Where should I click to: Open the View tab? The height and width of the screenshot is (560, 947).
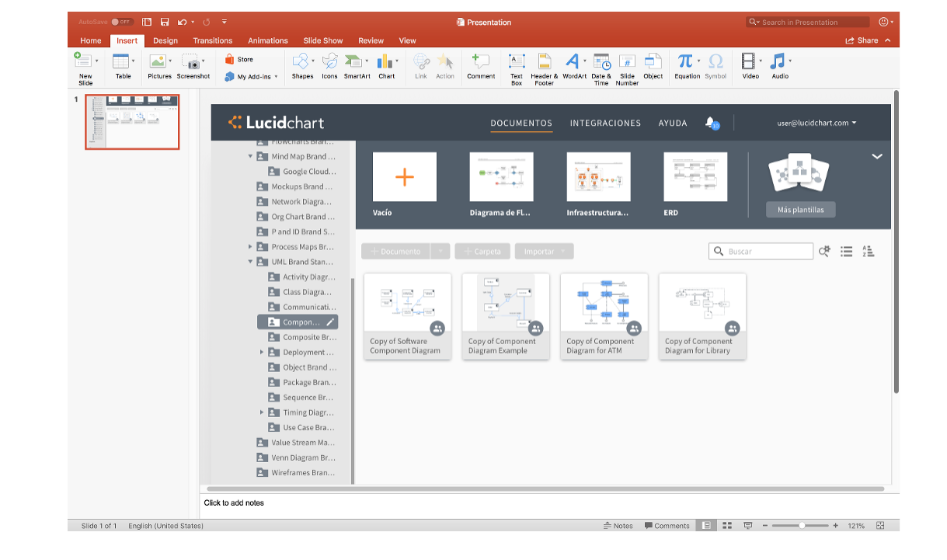click(408, 40)
